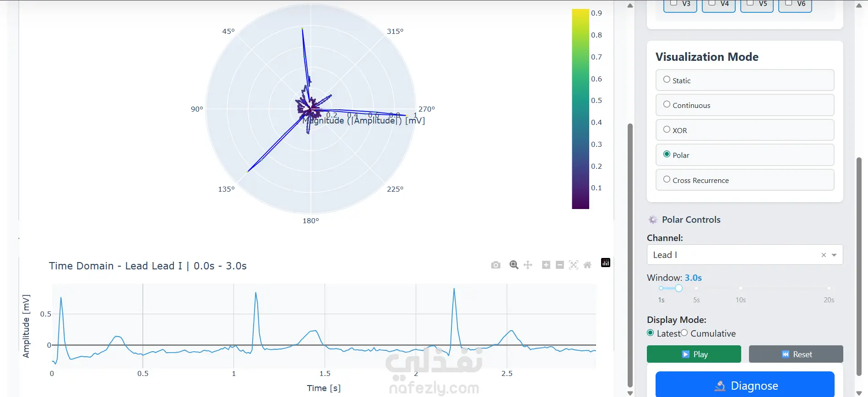868x397 pixels.
Task: Click the 225° polar angle label
Action: click(x=395, y=189)
